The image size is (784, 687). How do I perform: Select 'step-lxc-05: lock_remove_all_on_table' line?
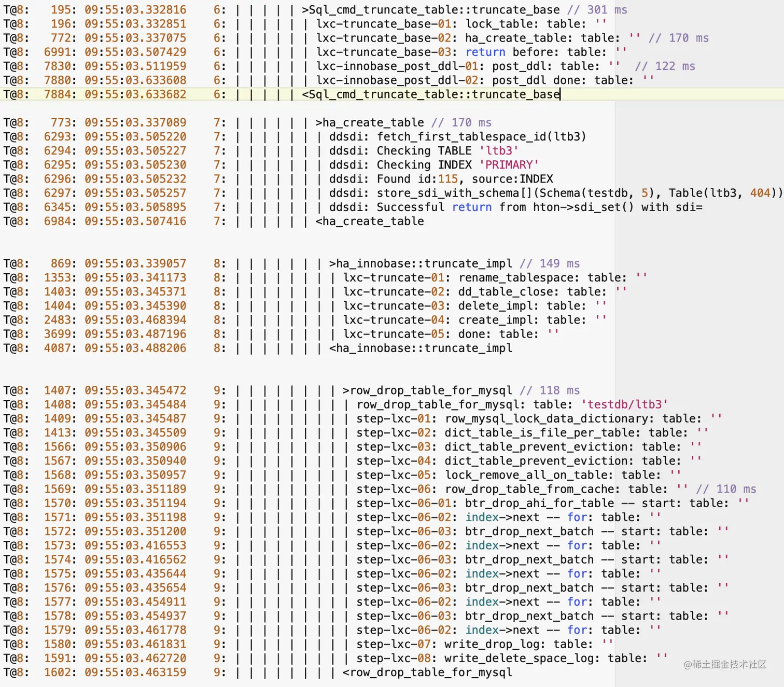point(342,475)
